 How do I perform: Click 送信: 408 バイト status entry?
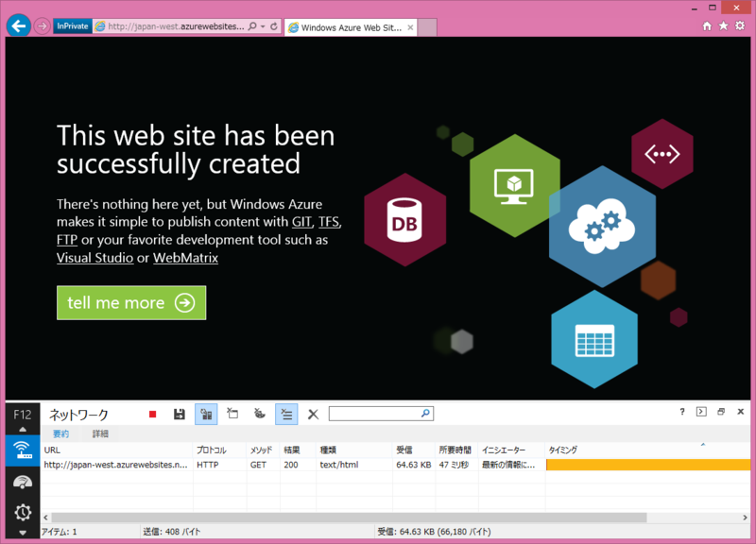coord(172,532)
